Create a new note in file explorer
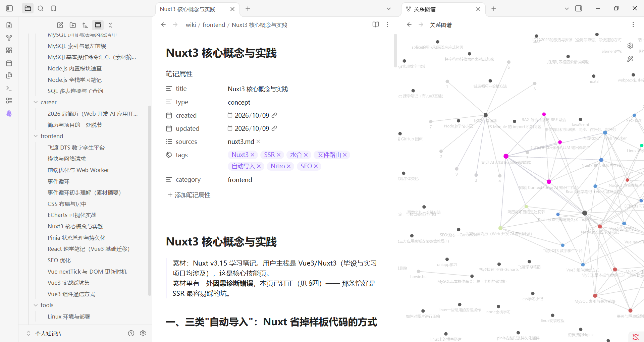644x342 pixels. pos(60,25)
